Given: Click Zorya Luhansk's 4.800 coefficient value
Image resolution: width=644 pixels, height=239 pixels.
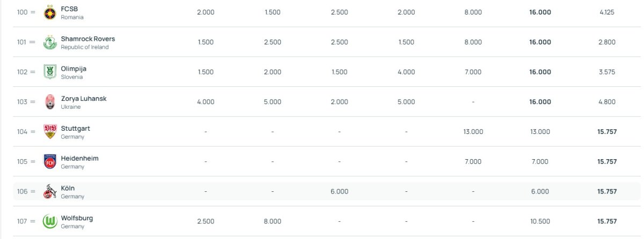Looking at the screenshot, I should tap(607, 102).
